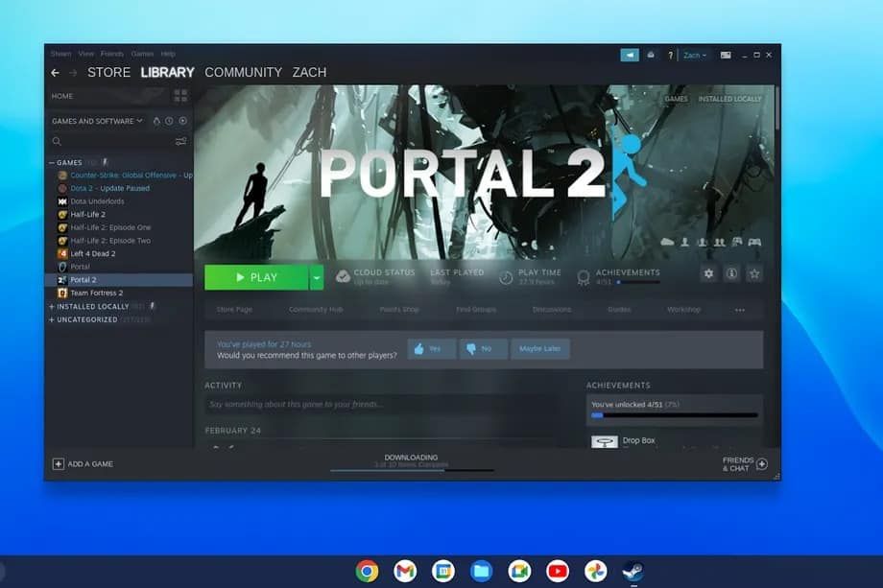Open the game settings gear icon

point(708,273)
